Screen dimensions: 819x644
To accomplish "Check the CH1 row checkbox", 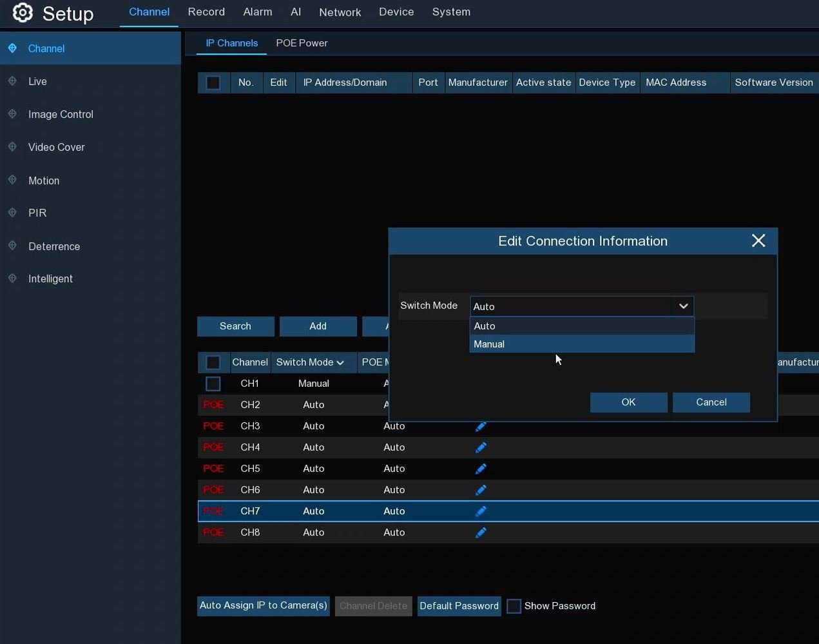I will click(213, 384).
